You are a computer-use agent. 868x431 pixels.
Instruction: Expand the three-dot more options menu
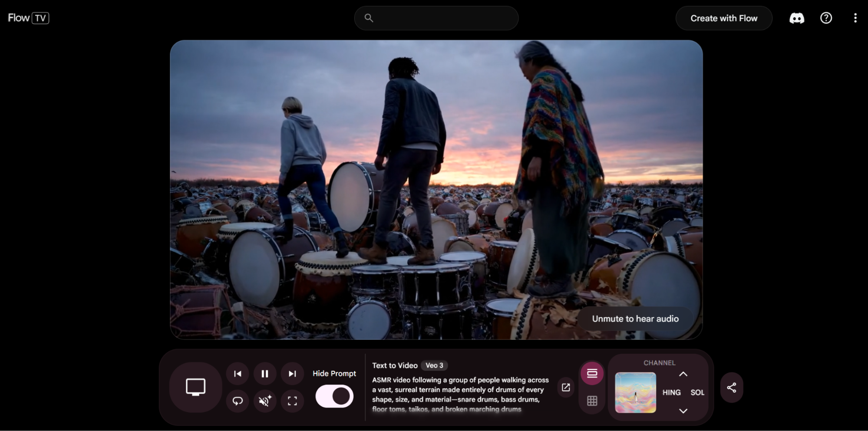[x=855, y=18]
